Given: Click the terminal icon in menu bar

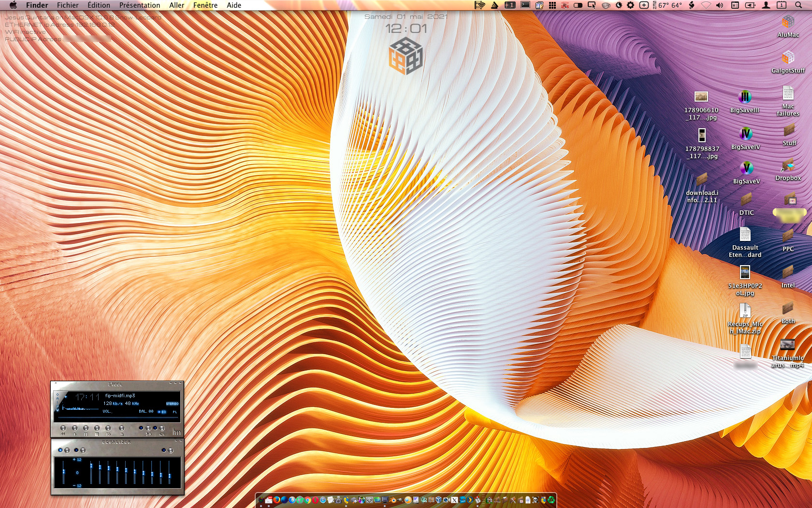Looking at the screenshot, I should [525, 5].
